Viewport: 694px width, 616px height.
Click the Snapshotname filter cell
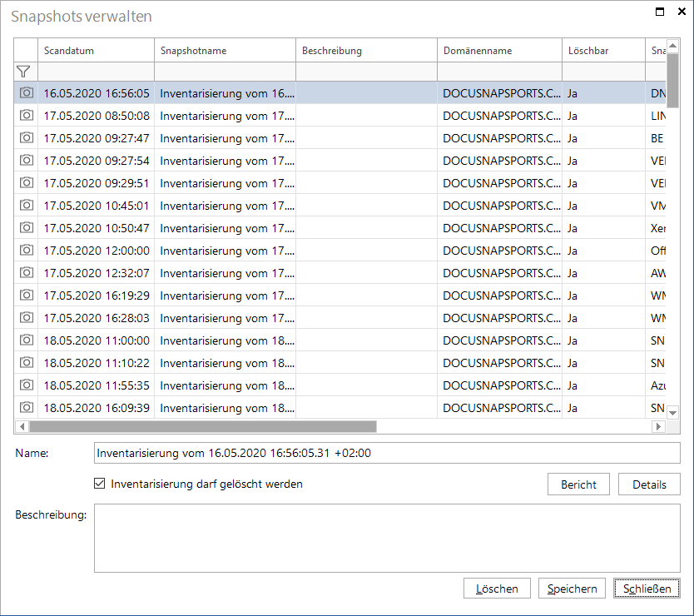(x=225, y=72)
